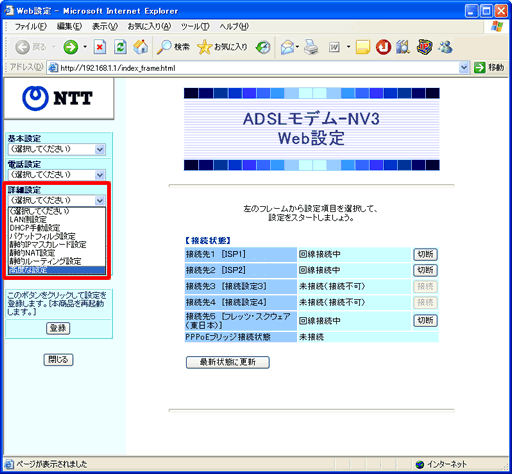
Task: Open the 編集(E) menu
Action: [69, 26]
